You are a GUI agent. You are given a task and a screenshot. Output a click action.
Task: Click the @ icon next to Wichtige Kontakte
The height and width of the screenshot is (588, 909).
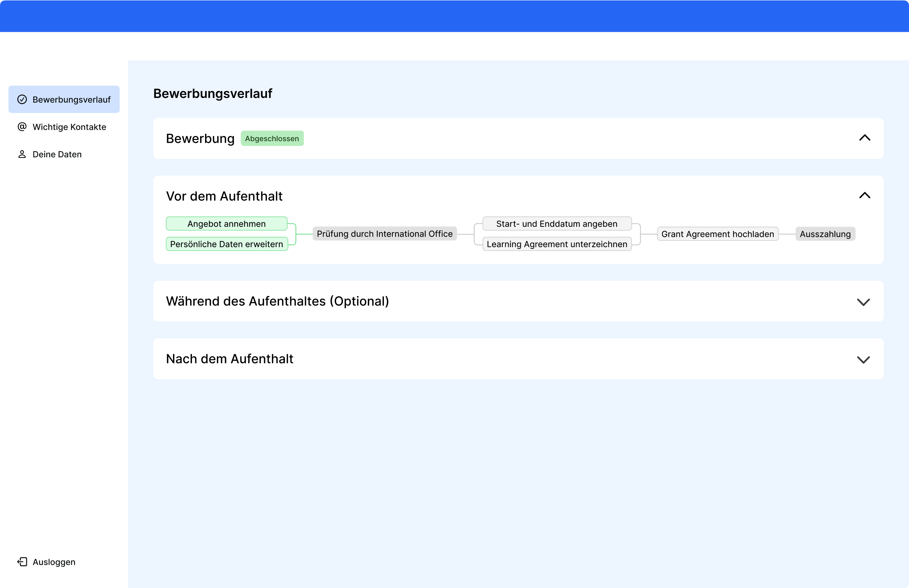(22, 127)
